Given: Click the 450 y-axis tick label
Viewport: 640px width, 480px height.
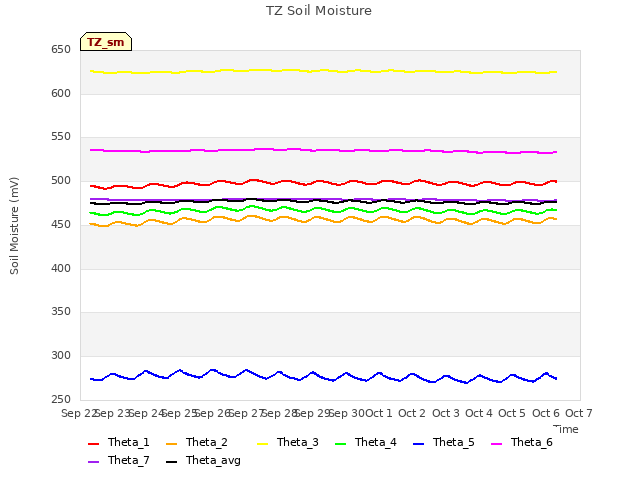Looking at the screenshot, I should (x=61, y=224).
